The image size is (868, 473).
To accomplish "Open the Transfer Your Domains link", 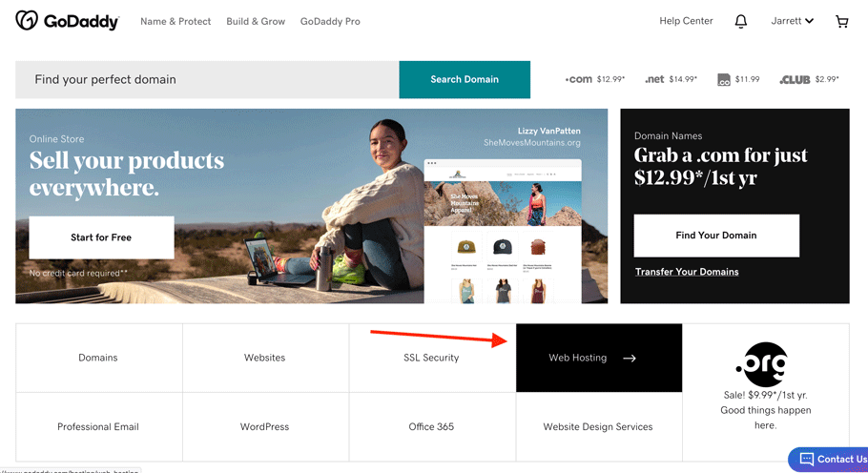I will [x=687, y=272].
